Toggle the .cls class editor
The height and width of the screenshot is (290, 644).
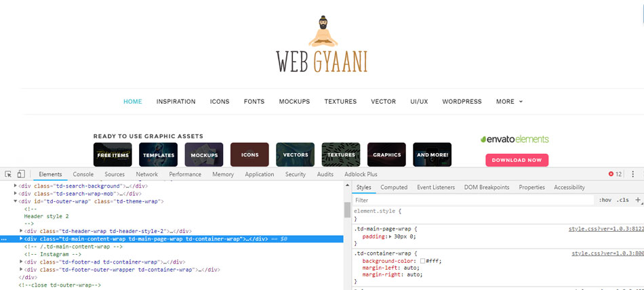(622, 200)
